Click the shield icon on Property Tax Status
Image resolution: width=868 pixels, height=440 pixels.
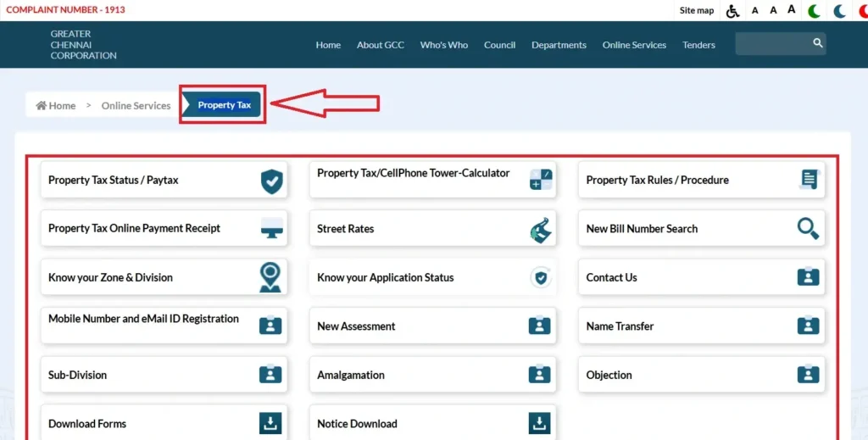coord(271,181)
